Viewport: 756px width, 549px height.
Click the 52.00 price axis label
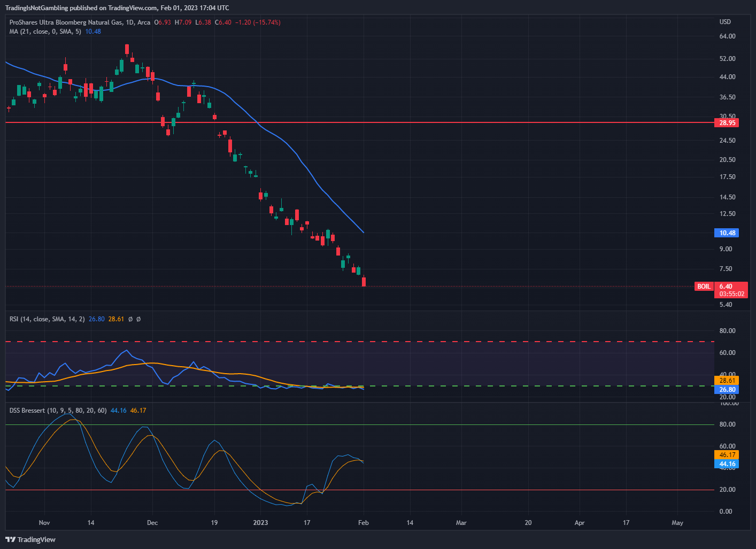(x=727, y=59)
